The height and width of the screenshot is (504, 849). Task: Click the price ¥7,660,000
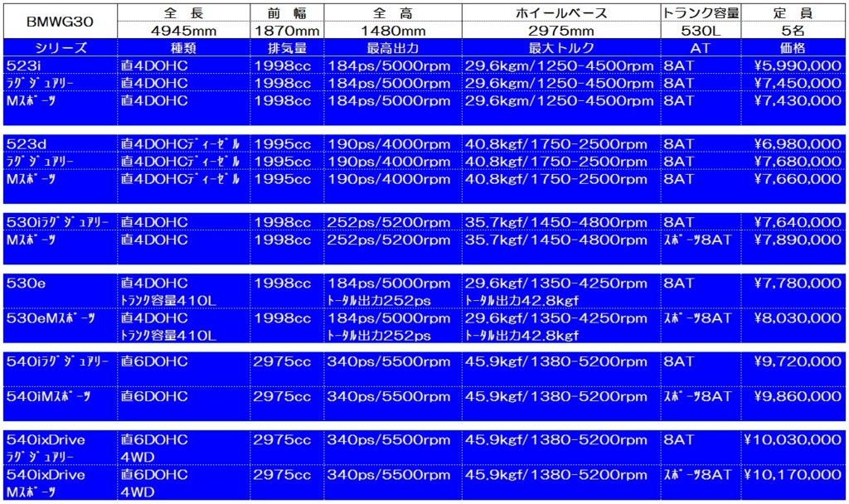tap(798, 179)
